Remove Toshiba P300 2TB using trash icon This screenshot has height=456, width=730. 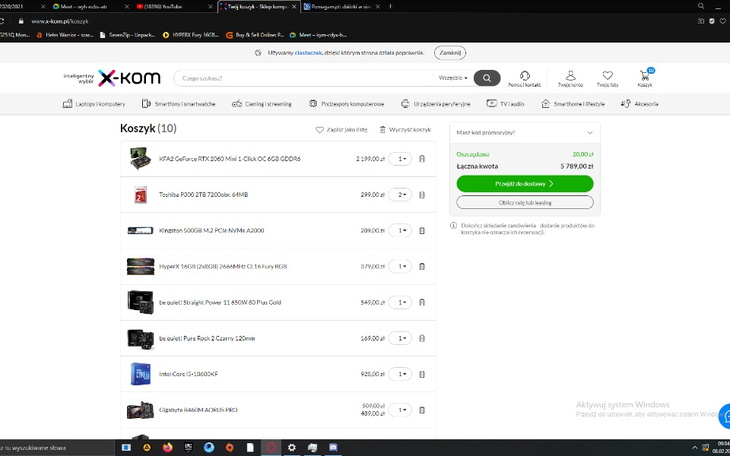[422, 194]
